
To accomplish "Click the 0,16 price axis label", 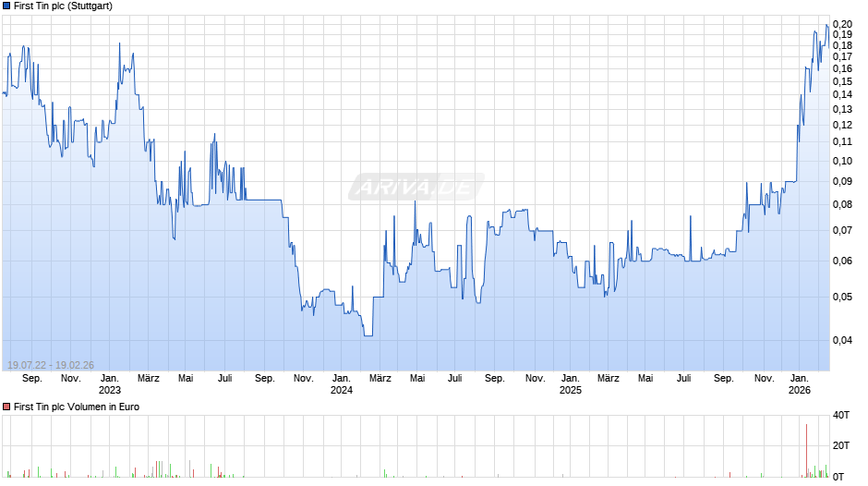I will (x=842, y=68).
